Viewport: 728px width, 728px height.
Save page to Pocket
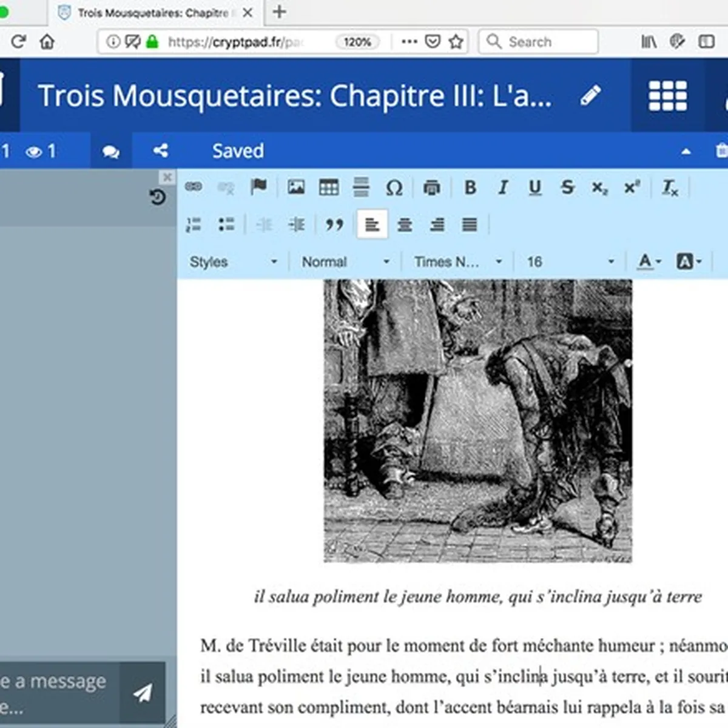(x=433, y=41)
